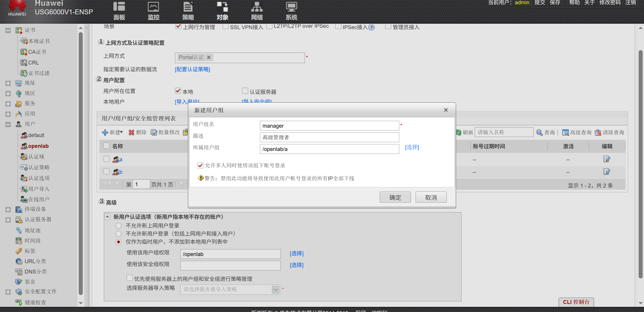Enable the SSL VPN接入 checkbox

(226, 27)
